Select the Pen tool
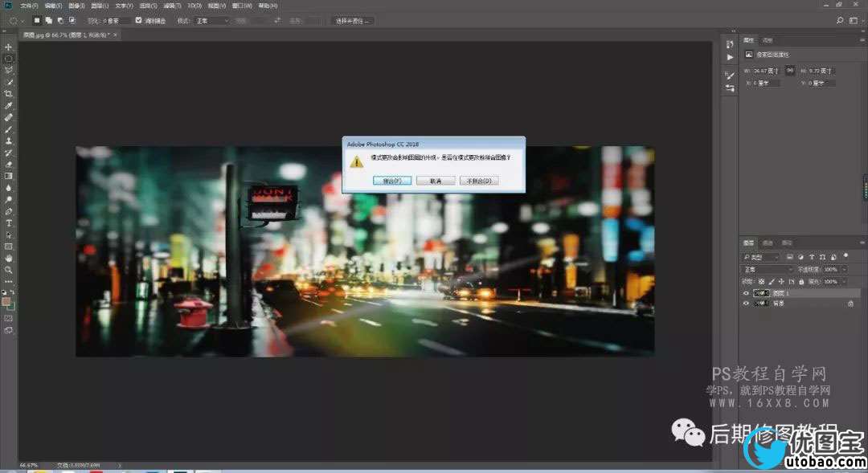 pos(8,211)
